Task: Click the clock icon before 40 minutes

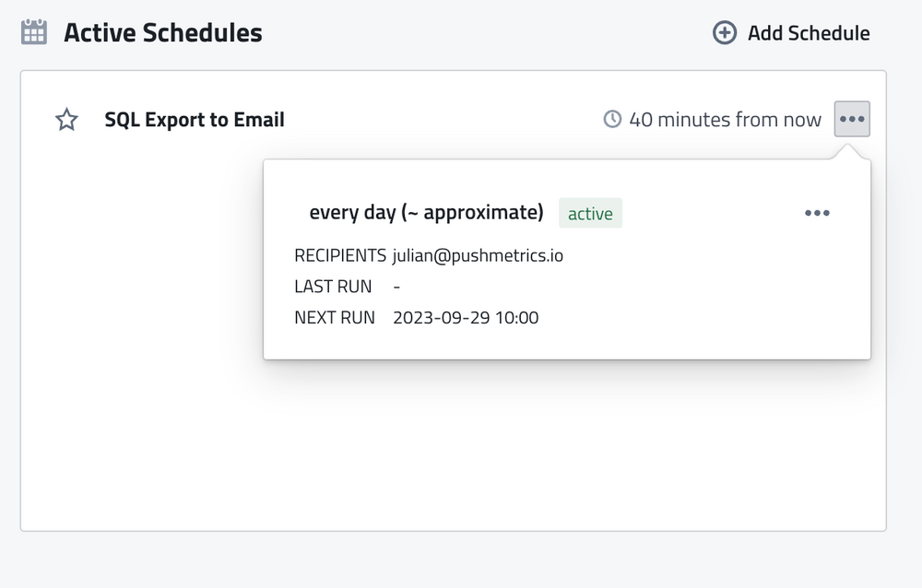Action: pyautogui.click(x=610, y=119)
